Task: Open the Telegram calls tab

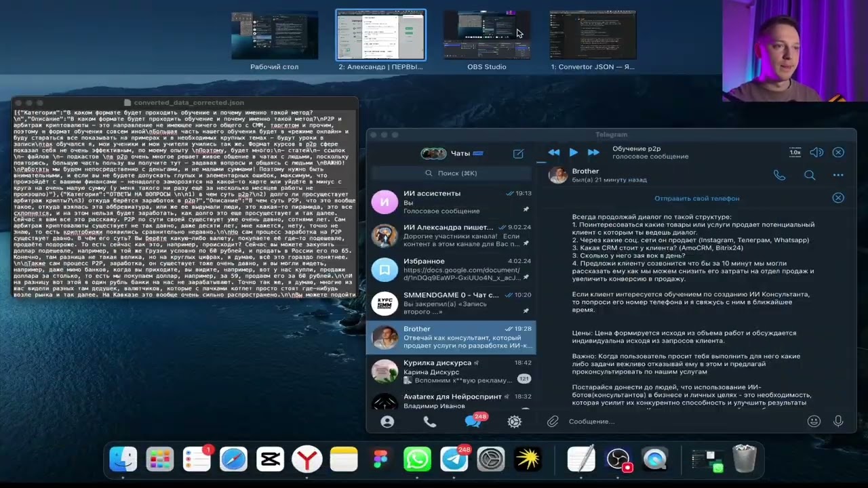Action: pyautogui.click(x=430, y=422)
